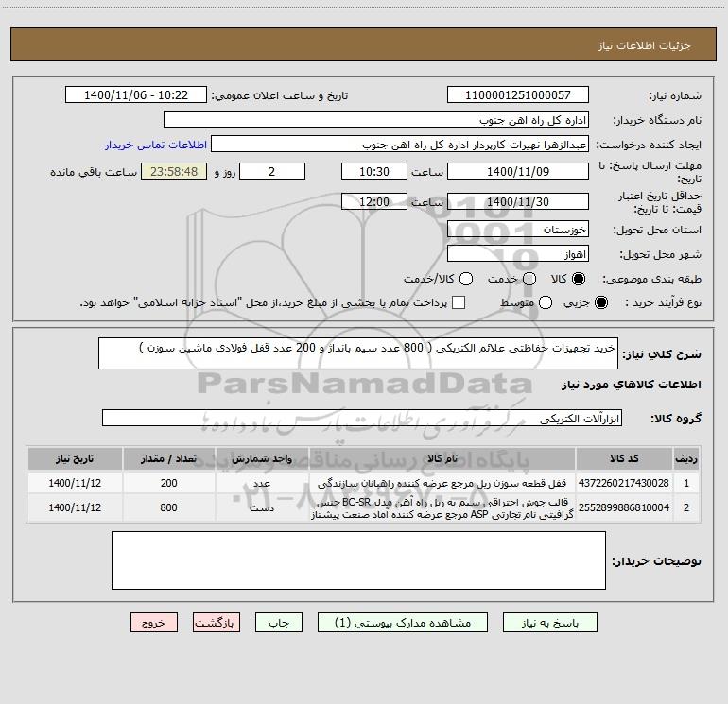Click the delivery city field اهواز
Viewport: 728px width, 704px height.
[x=518, y=253]
